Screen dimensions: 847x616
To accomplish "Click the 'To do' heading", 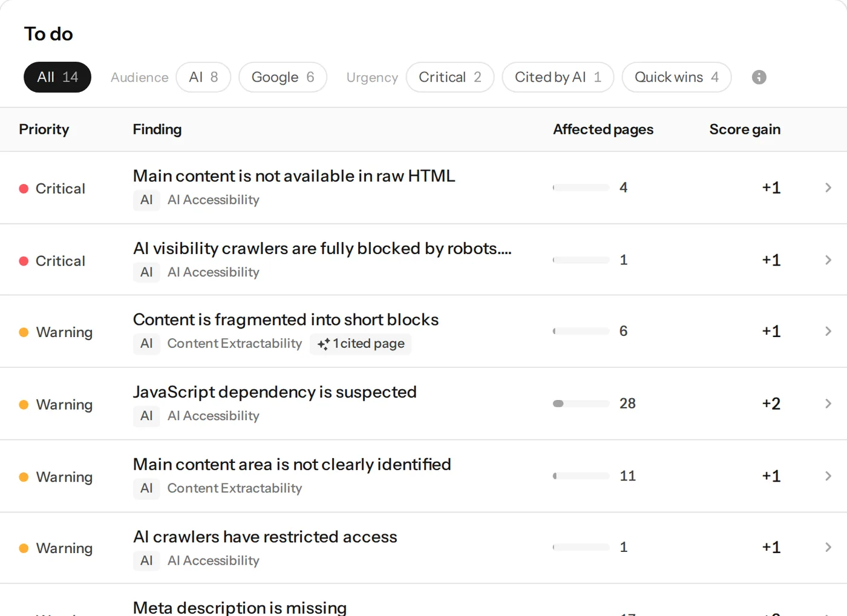I will 48,34.
